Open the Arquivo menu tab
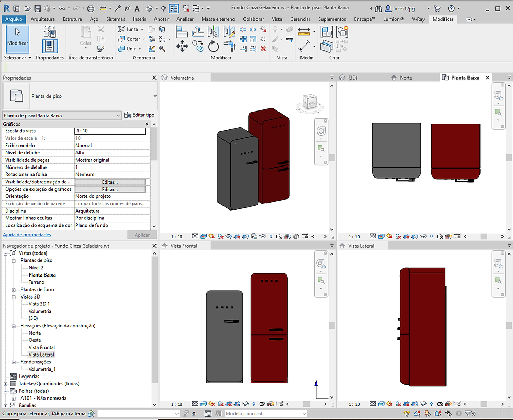Viewport: 513px width, 420px height. pos(14,19)
